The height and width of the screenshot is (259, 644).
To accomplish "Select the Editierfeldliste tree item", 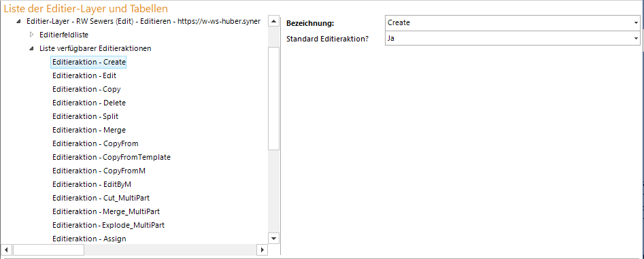I will click(x=64, y=35).
